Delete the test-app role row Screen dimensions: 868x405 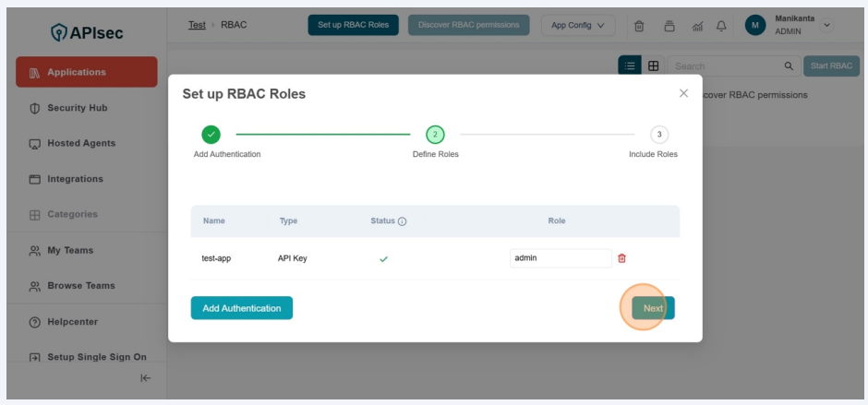point(621,258)
